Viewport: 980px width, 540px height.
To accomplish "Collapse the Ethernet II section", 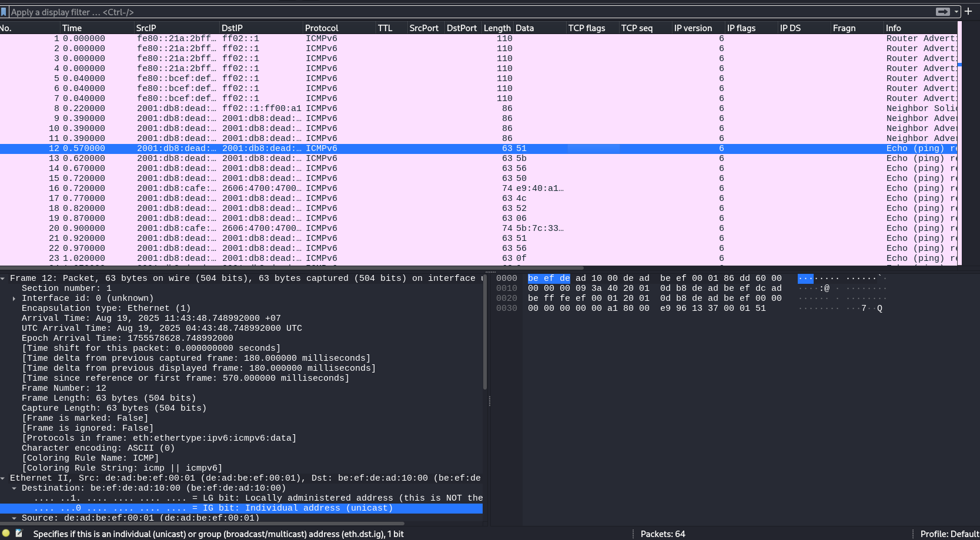I will coord(3,478).
